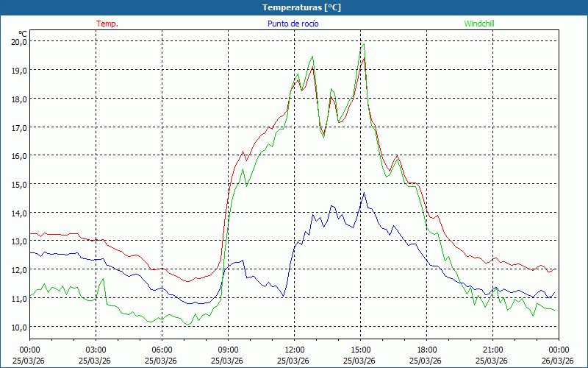
Task: Click the Temperaturas [°C] chart title
Action: pyautogui.click(x=301, y=7)
